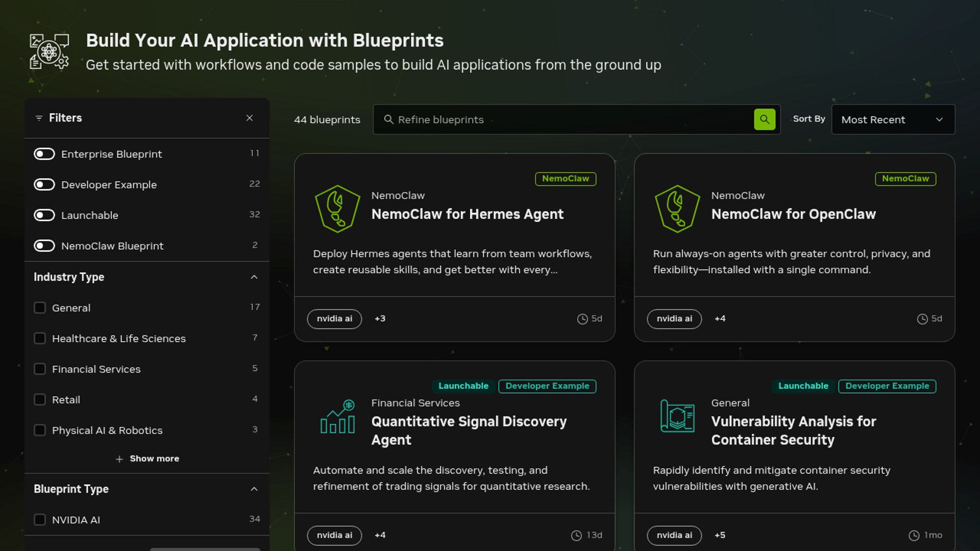
Task: Click the Hermes Agent card description text
Action: 453,262
